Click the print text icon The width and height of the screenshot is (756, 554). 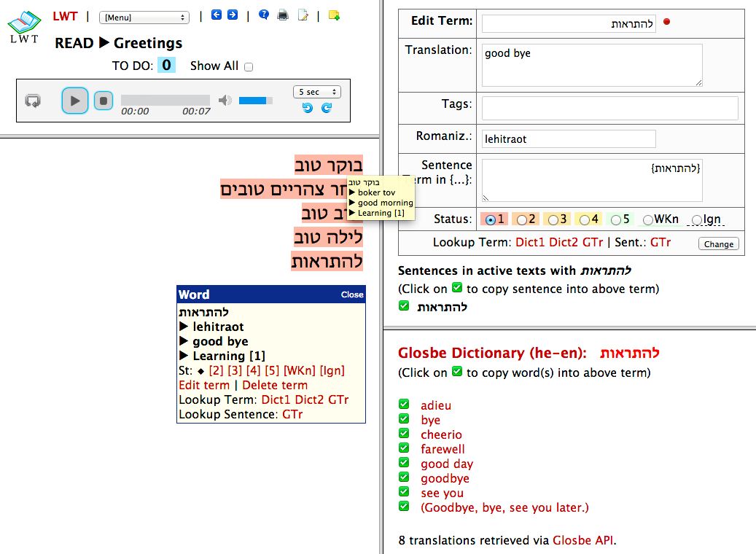(x=283, y=15)
